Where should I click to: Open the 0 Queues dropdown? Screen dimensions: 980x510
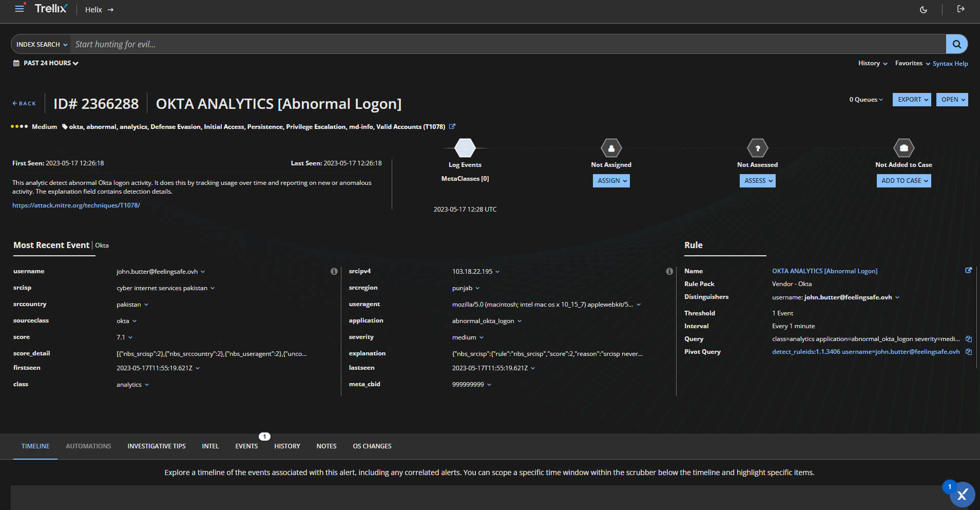click(866, 100)
